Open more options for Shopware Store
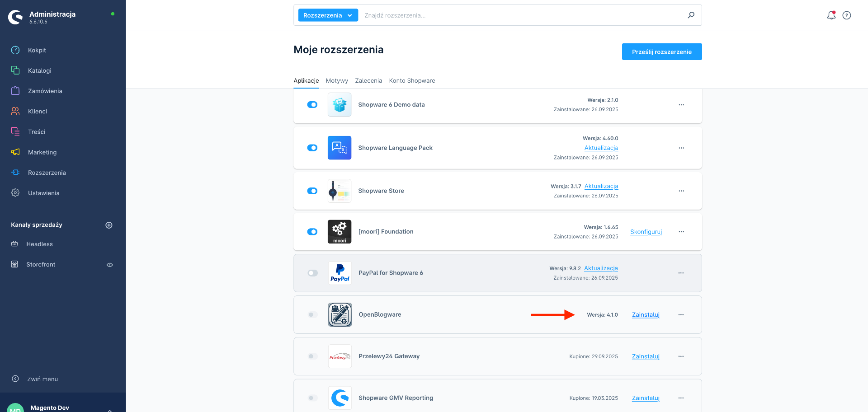This screenshot has width=868, height=412. (x=681, y=191)
